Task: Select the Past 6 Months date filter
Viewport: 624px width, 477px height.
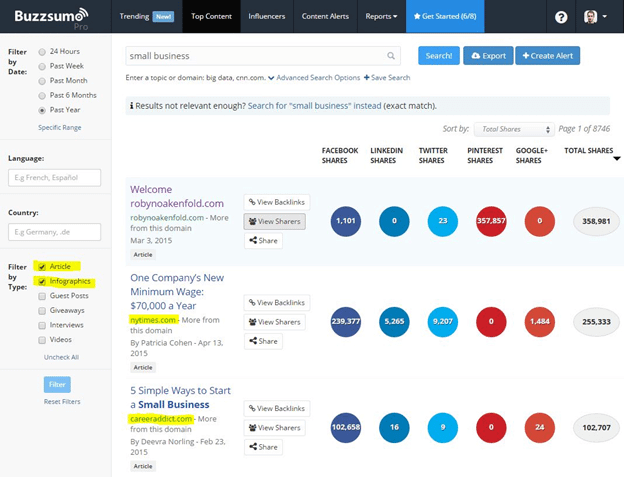Action: point(42,96)
